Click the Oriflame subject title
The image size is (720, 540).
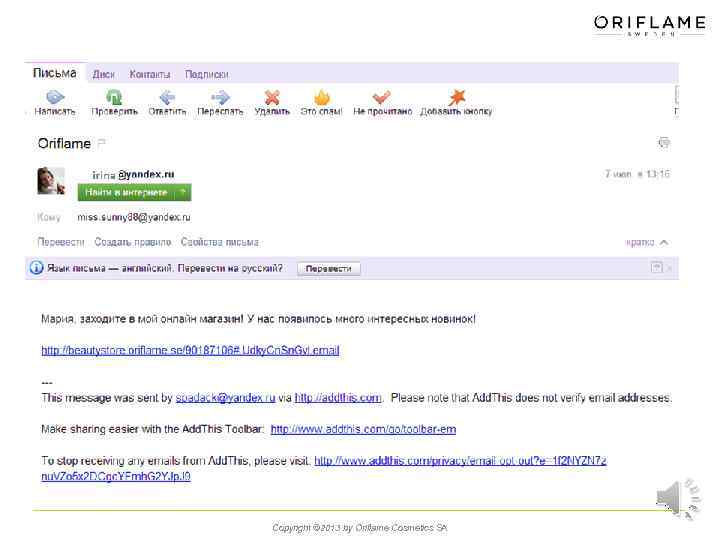pos(64,144)
